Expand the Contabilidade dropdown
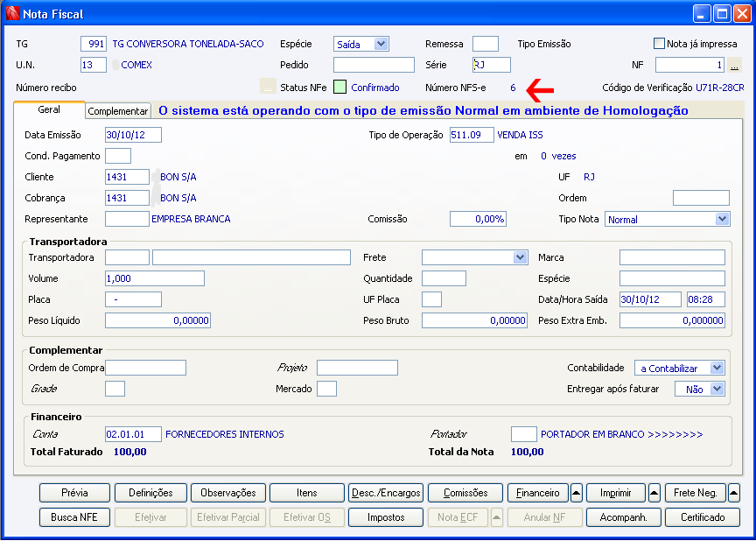Screen dimensions: 756x541 point(717,368)
